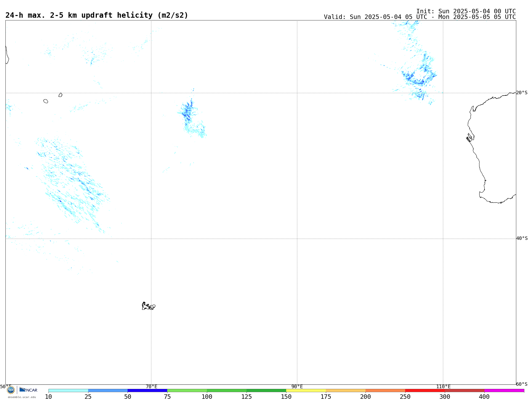Click the colorbar tick label 200

[x=366, y=397]
